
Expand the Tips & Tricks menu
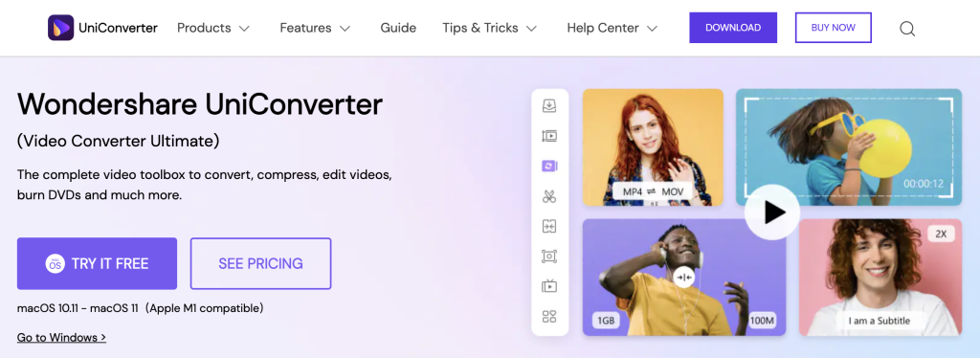tap(489, 28)
